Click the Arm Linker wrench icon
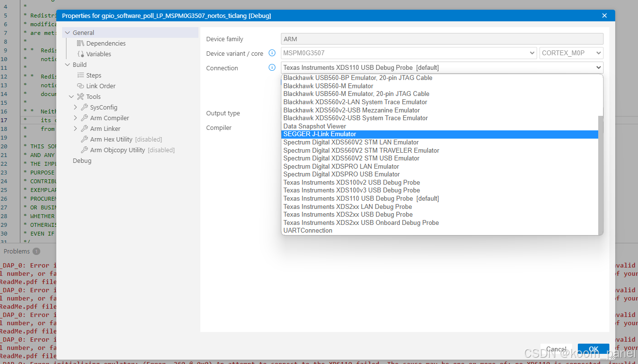 84,129
